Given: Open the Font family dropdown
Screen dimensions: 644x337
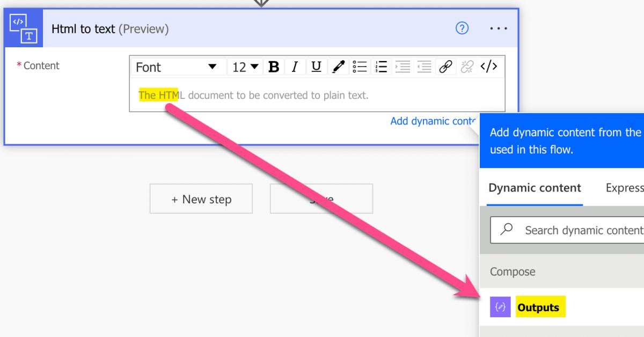Looking at the screenshot, I should point(177,67).
